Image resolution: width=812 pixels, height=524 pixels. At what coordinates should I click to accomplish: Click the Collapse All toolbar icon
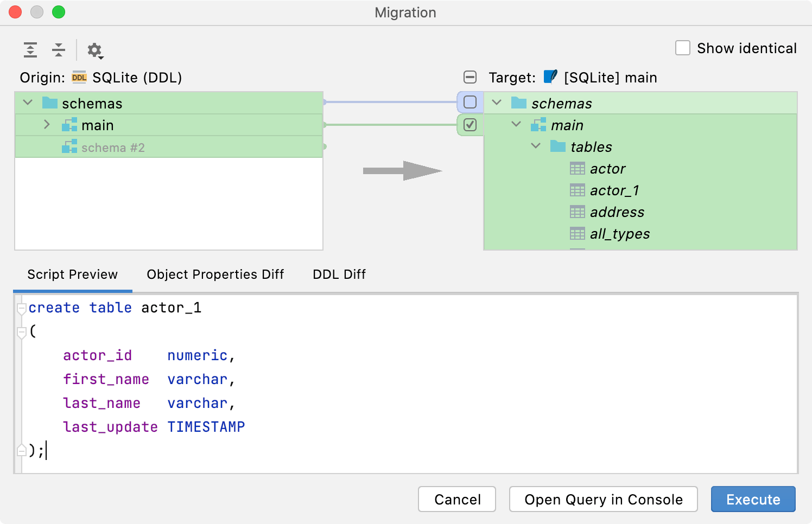tap(58, 50)
